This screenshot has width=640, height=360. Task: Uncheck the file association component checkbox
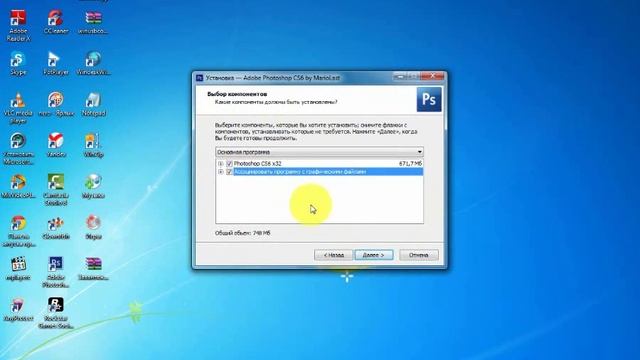tap(229, 172)
